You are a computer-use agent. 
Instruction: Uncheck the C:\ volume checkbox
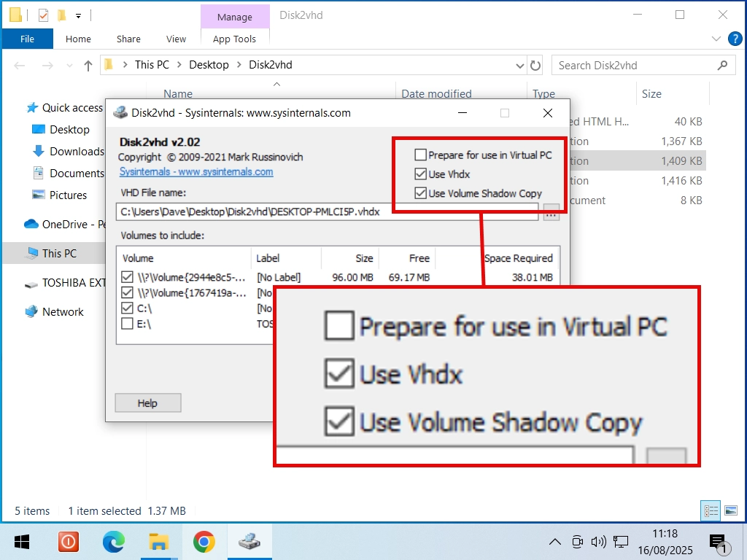(x=127, y=308)
